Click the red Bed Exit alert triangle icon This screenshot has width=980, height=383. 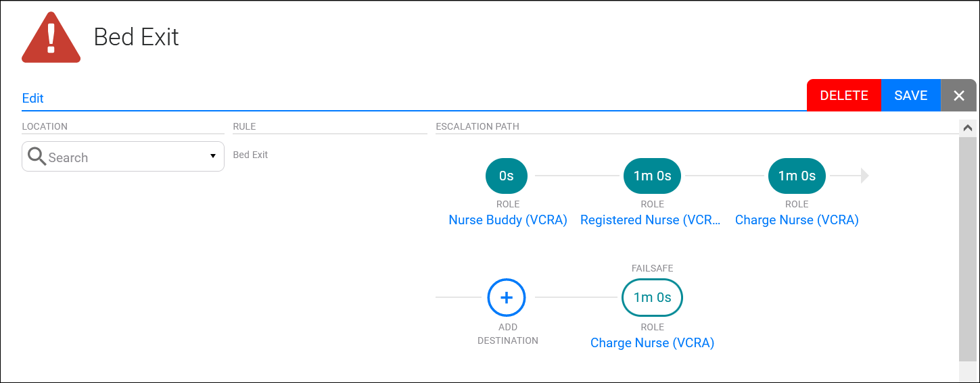pyautogui.click(x=51, y=37)
